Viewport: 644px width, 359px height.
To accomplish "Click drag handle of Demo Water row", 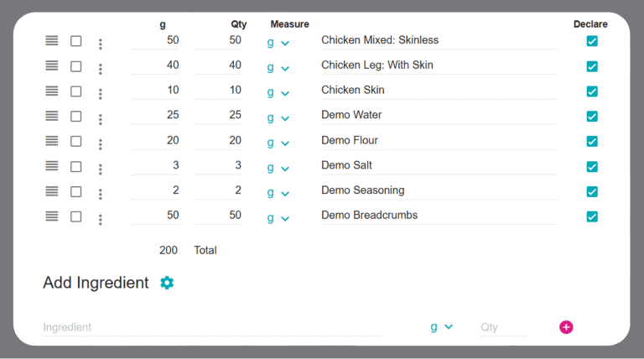I will point(52,116).
